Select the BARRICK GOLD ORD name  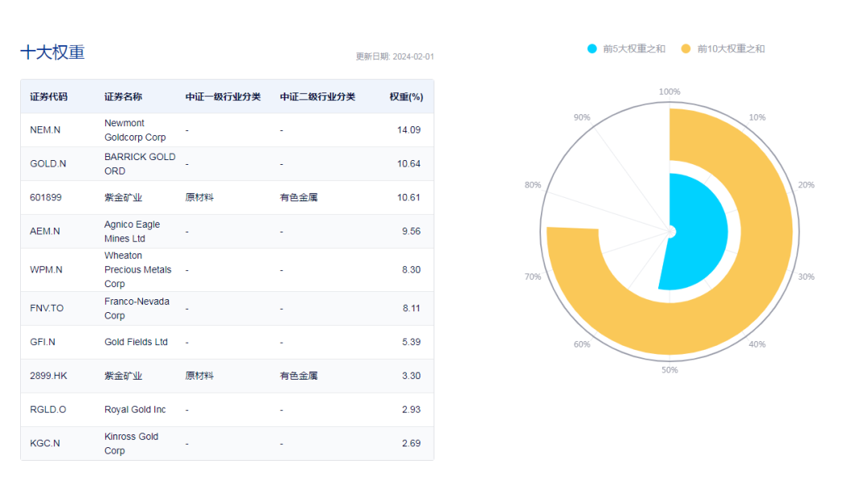coord(140,163)
